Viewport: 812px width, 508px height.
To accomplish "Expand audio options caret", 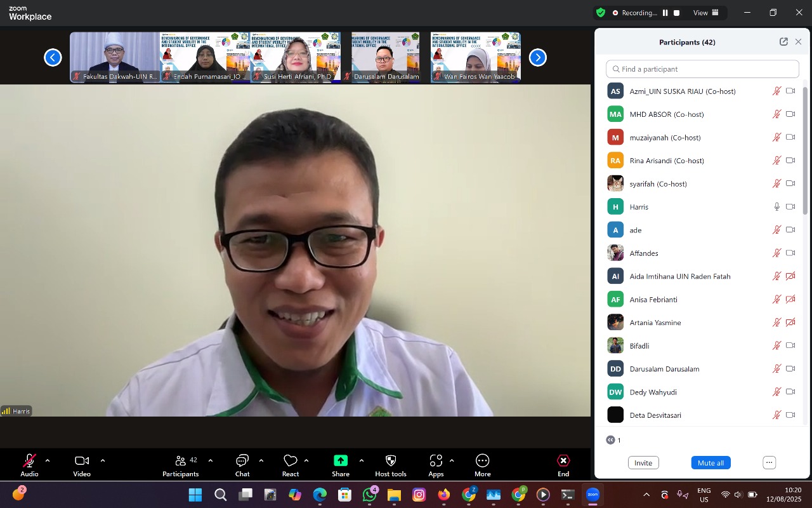I will pos(48,460).
